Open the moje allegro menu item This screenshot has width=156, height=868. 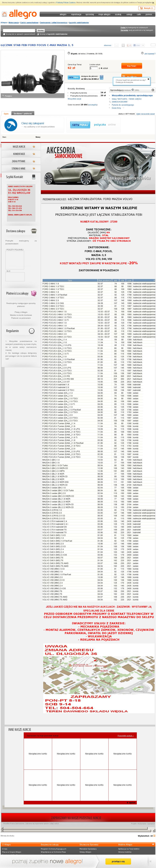104,14
